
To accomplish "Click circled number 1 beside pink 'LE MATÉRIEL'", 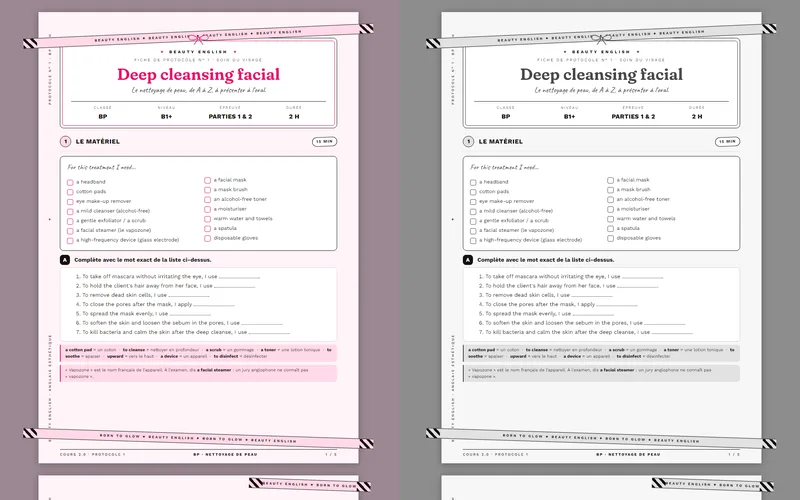I will tap(65, 141).
